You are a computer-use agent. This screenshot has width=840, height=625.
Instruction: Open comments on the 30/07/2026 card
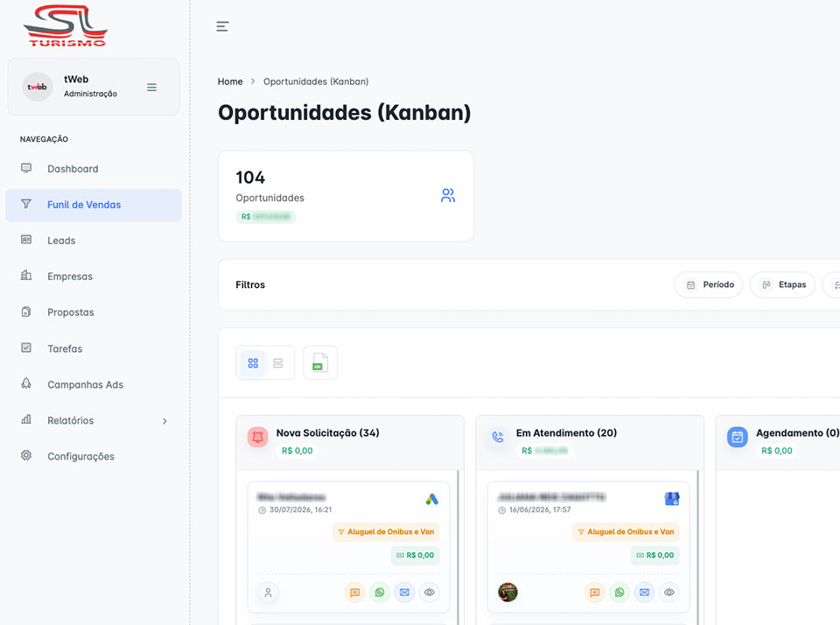pos(354,593)
